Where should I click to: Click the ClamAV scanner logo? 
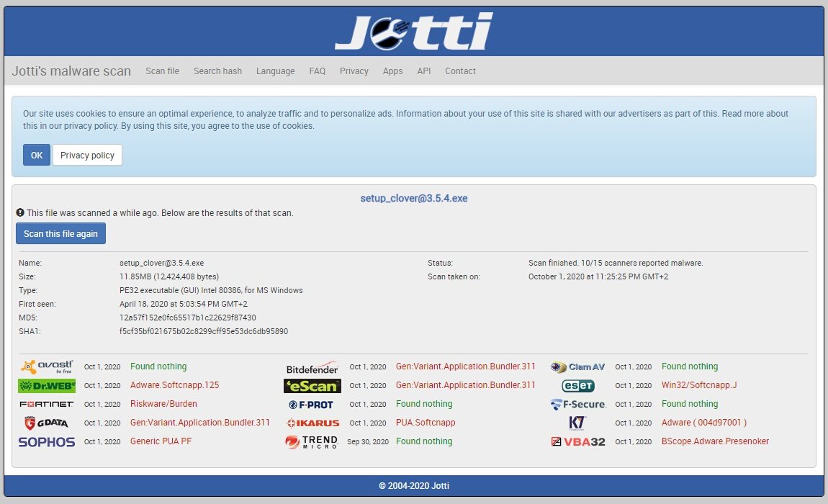tap(577, 366)
